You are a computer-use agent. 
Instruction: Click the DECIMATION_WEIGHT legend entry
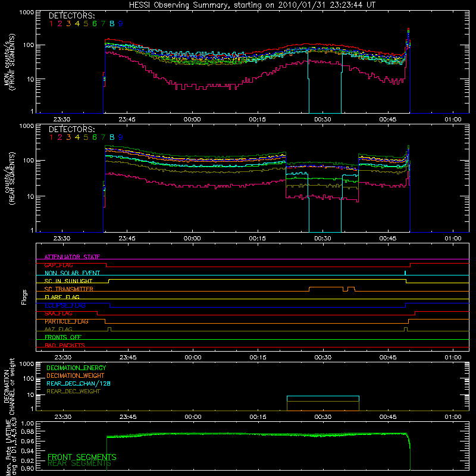(x=76, y=376)
